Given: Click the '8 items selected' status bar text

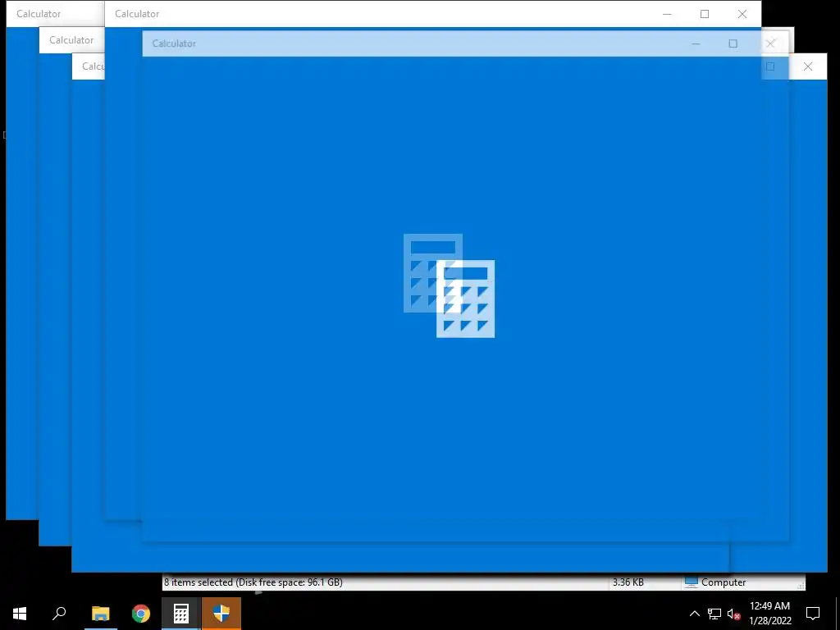Looking at the screenshot, I should [x=253, y=582].
